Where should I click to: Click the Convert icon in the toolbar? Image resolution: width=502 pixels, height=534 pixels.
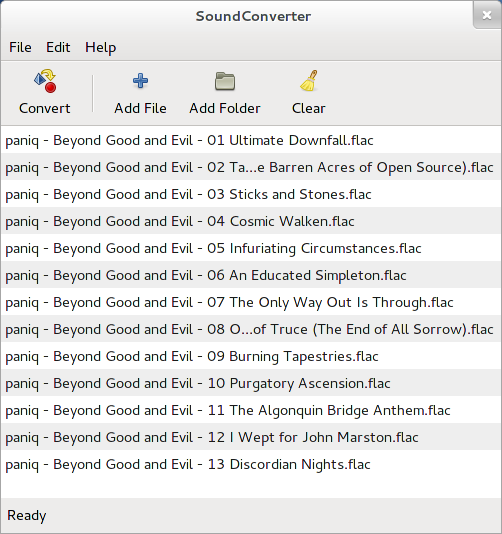45,81
